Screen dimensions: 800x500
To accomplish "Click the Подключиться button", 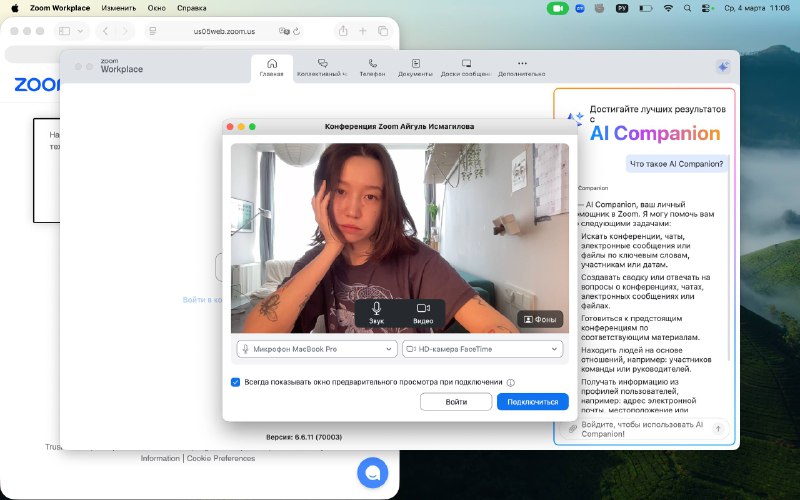I will tap(532, 401).
